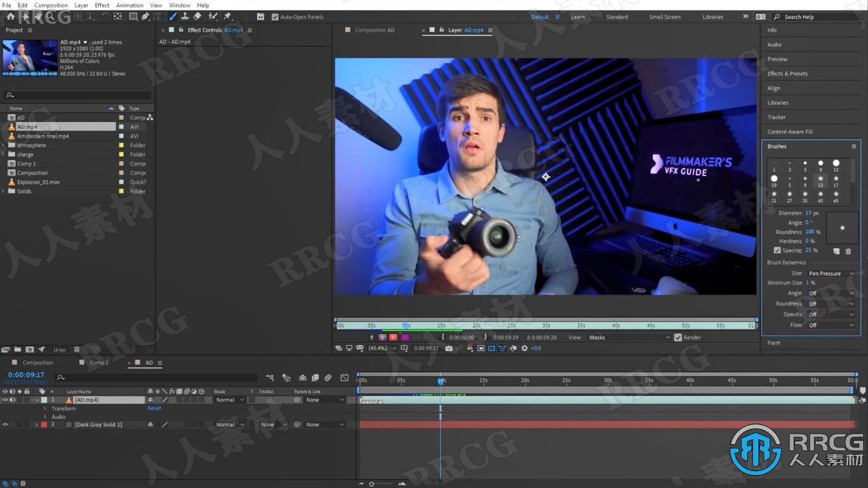Image resolution: width=868 pixels, height=488 pixels.
Task: Expand the Solids folder
Action: point(3,191)
